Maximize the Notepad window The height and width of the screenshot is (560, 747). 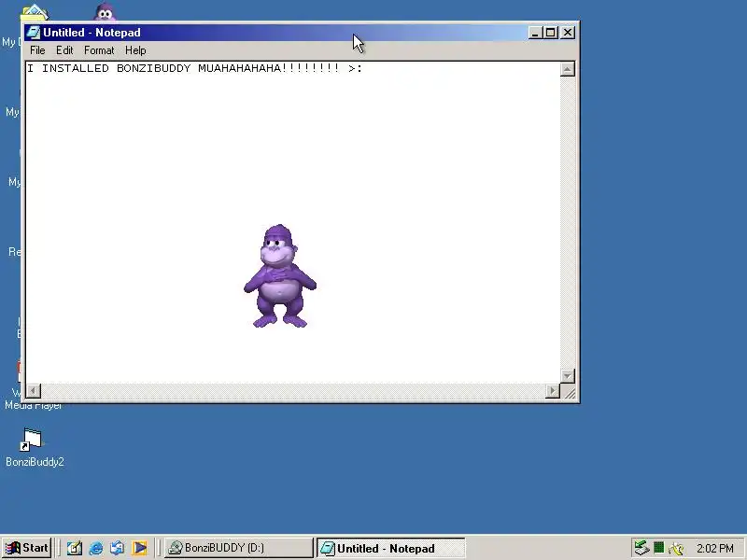point(550,33)
